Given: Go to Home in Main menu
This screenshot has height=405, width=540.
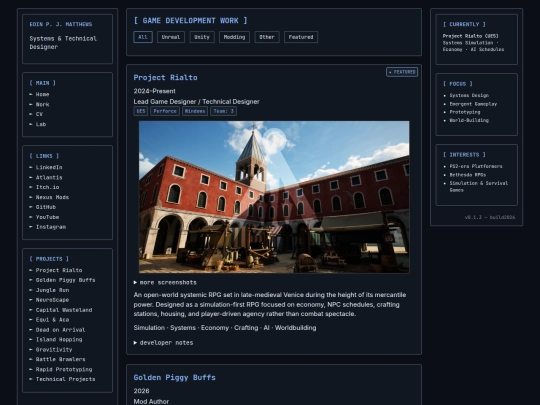Looking at the screenshot, I should [42, 94].
